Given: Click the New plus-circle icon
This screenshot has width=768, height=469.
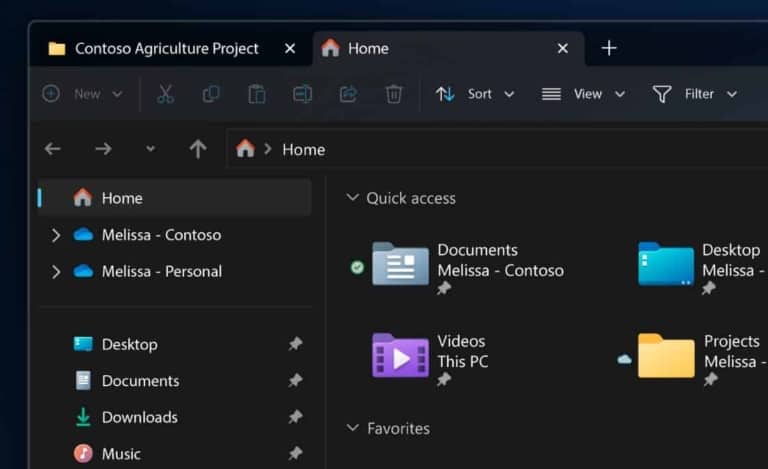Looking at the screenshot, I should [x=51, y=94].
